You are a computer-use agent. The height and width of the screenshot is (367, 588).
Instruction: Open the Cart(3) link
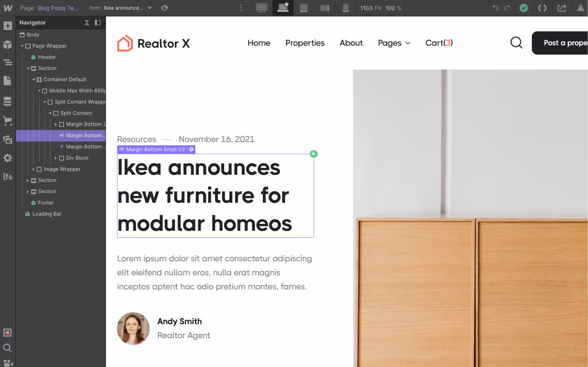(439, 43)
